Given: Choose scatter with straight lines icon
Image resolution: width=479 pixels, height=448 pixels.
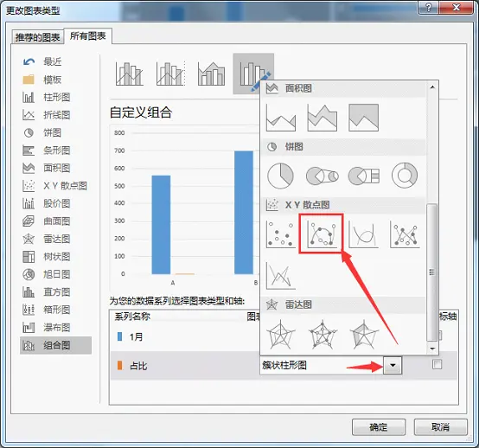Looking at the screenshot, I should point(281,275).
